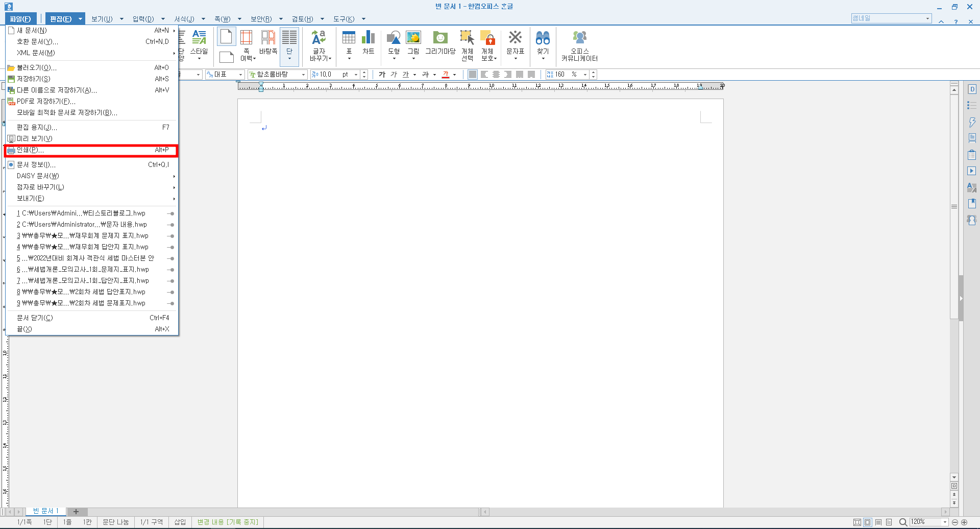Add a new document tab with plus button
This screenshot has width=980, height=529.
(x=76, y=511)
